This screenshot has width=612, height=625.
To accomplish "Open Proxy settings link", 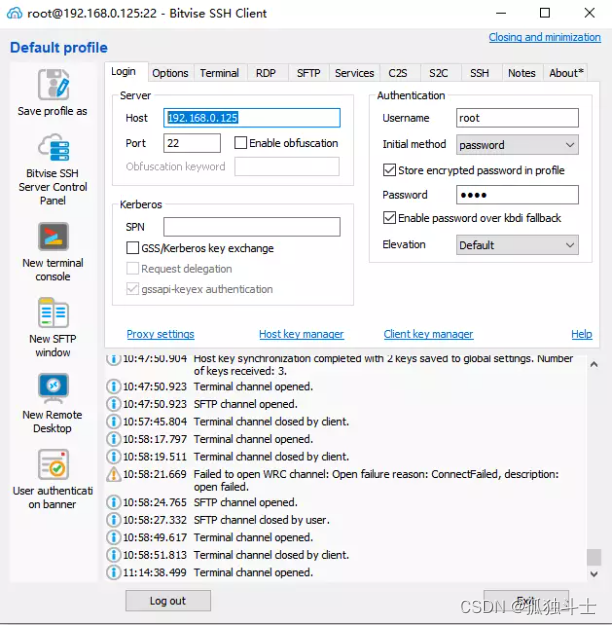I will 160,334.
